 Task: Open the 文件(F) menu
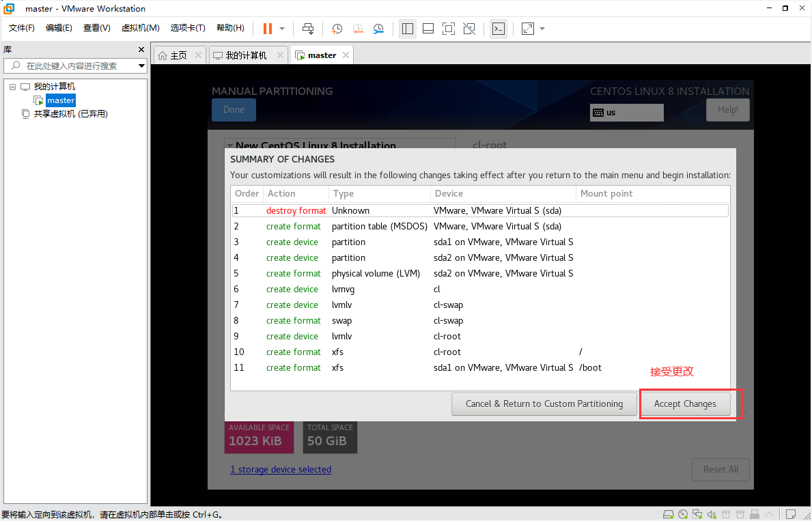point(22,28)
